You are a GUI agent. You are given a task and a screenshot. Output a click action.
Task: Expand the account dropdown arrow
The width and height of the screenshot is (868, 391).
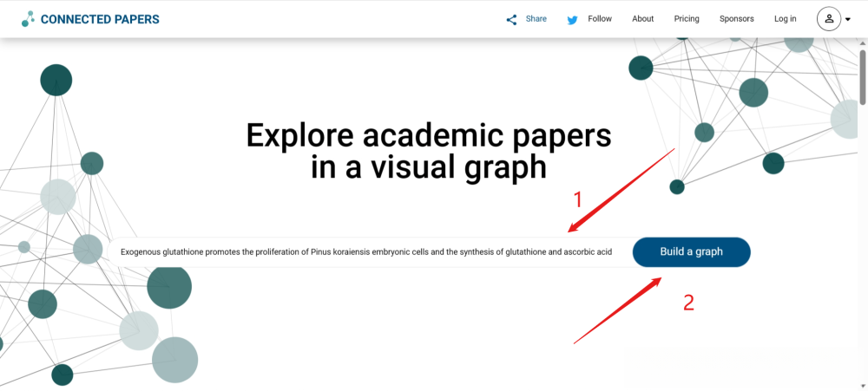[x=848, y=19]
